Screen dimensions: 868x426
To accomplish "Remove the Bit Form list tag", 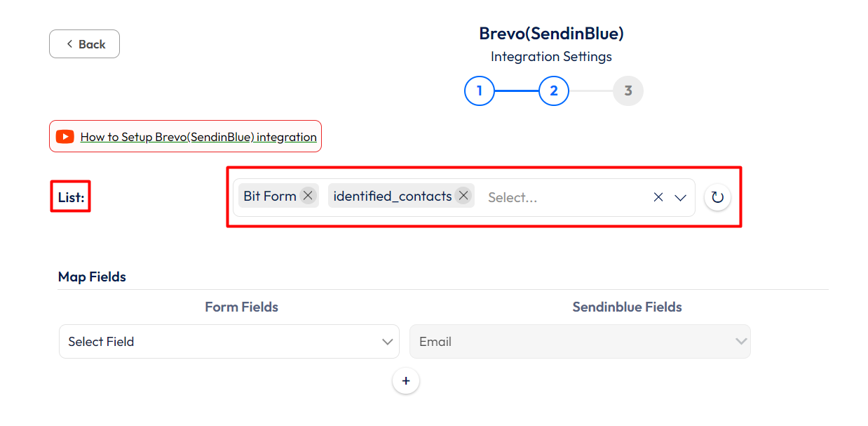I will tap(308, 196).
